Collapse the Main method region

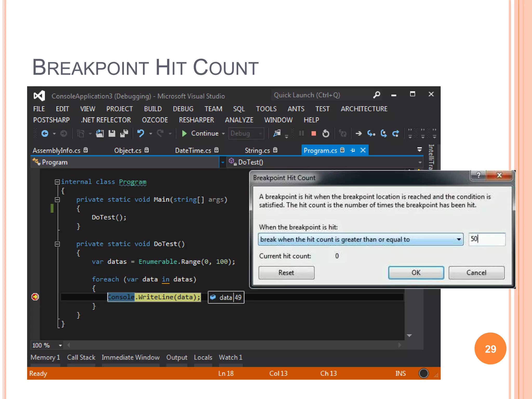[x=57, y=199]
